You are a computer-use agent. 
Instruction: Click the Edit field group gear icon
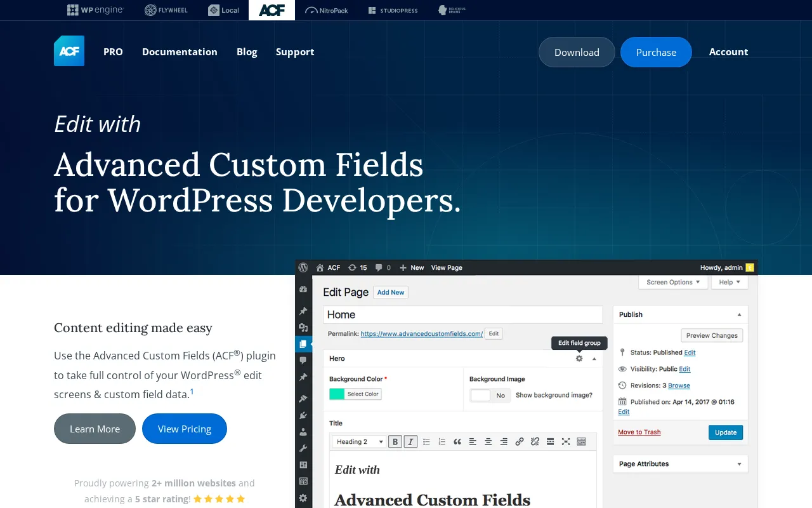(579, 358)
